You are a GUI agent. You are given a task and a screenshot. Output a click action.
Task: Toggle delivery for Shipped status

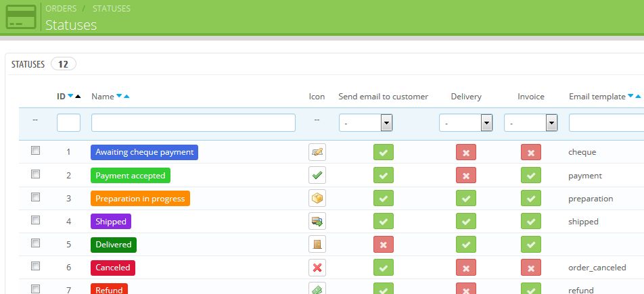(465, 221)
